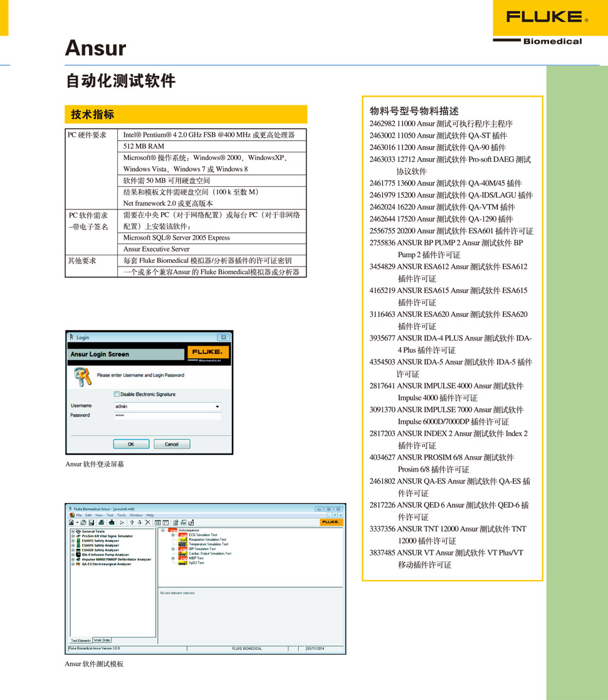Expand the ProSim 6/8 Vital Signs Simulator node
The height and width of the screenshot is (700, 608).
coord(73,536)
